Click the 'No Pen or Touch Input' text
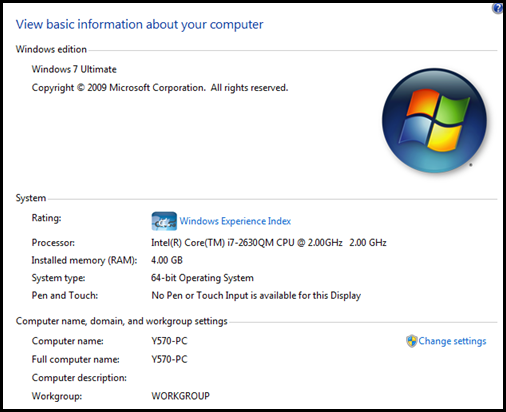The height and width of the screenshot is (412, 506). click(x=256, y=295)
